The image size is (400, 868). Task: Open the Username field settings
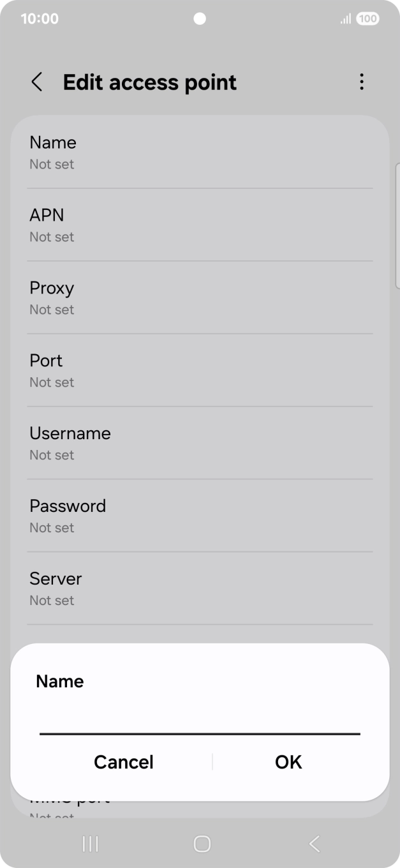click(x=200, y=442)
